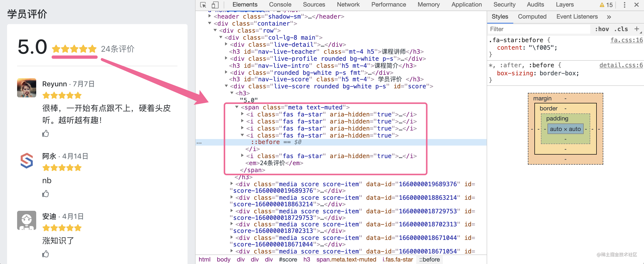Open the DevTools three-dot menu

[624, 5]
